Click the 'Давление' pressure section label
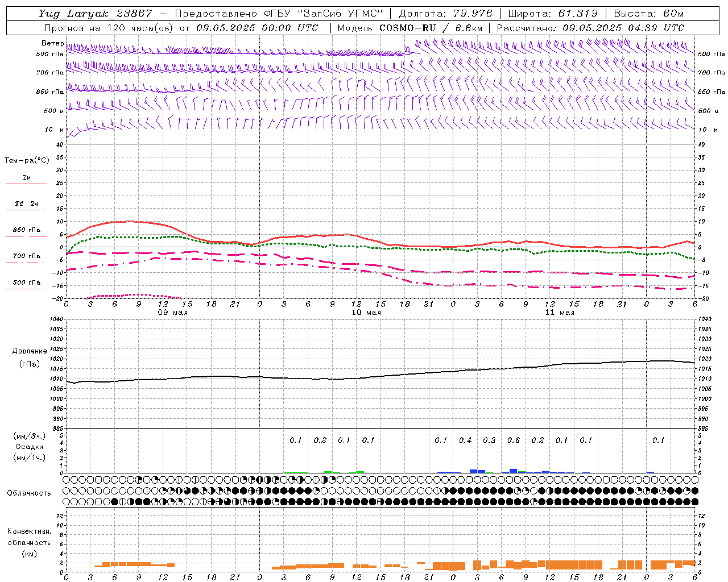Viewport: 728px width, 582px height. click(30, 351)
